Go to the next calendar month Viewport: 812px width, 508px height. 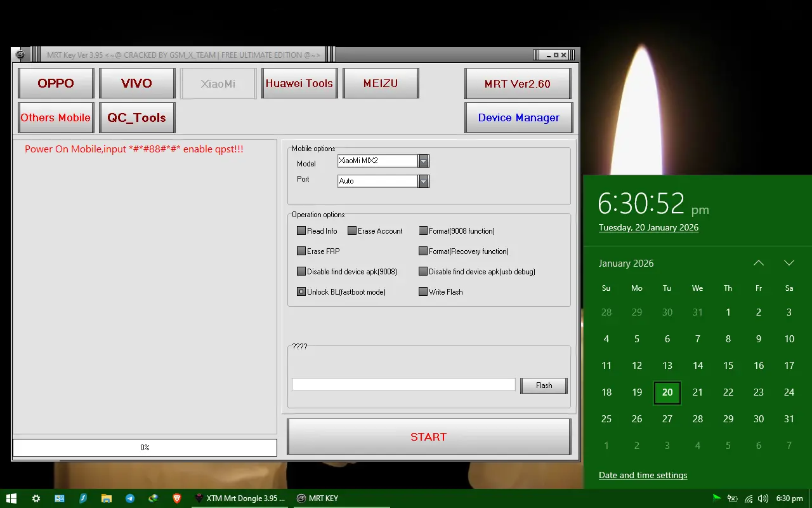tap(789, 263)
